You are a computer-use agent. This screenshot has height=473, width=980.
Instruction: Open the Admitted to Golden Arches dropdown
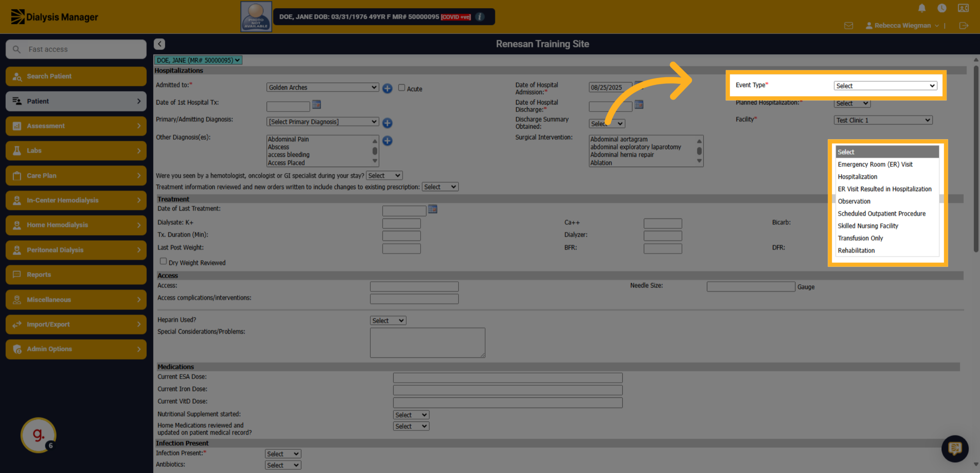[x=323, y=87]
